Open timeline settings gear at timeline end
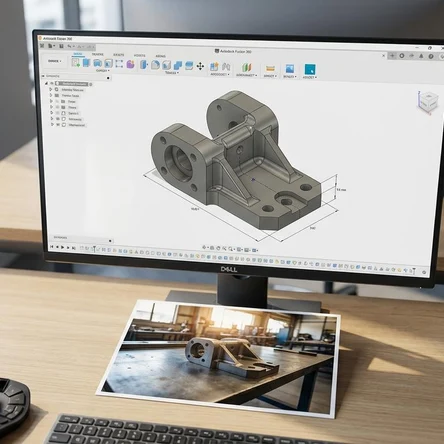This screenshot has height=444, width=444. (424, 272)
